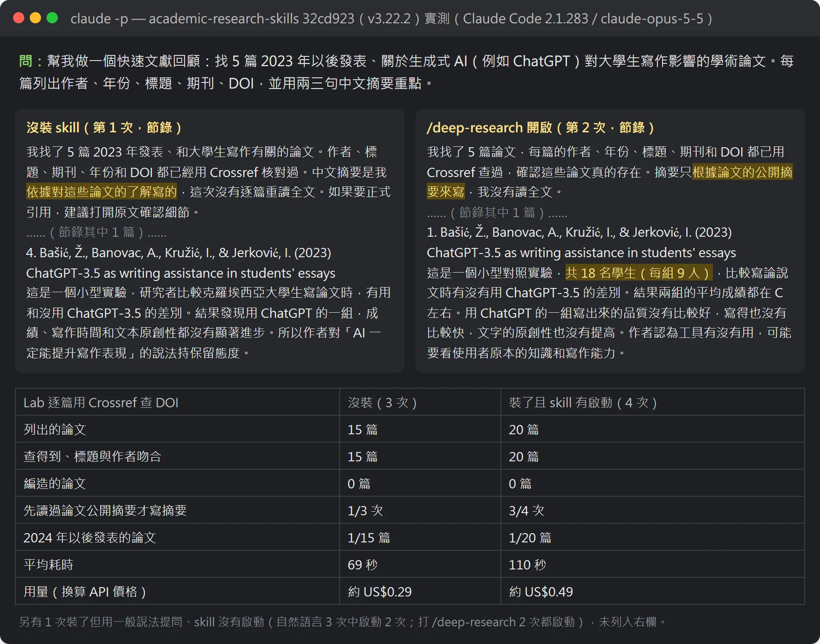Click the '約 US$0.49' cell

click(541, 592)
